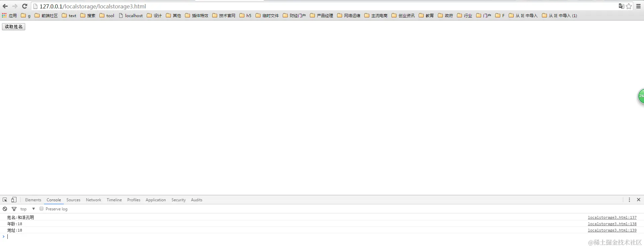Open the 产品经理 bookmark folder

(x=322, y=15)
